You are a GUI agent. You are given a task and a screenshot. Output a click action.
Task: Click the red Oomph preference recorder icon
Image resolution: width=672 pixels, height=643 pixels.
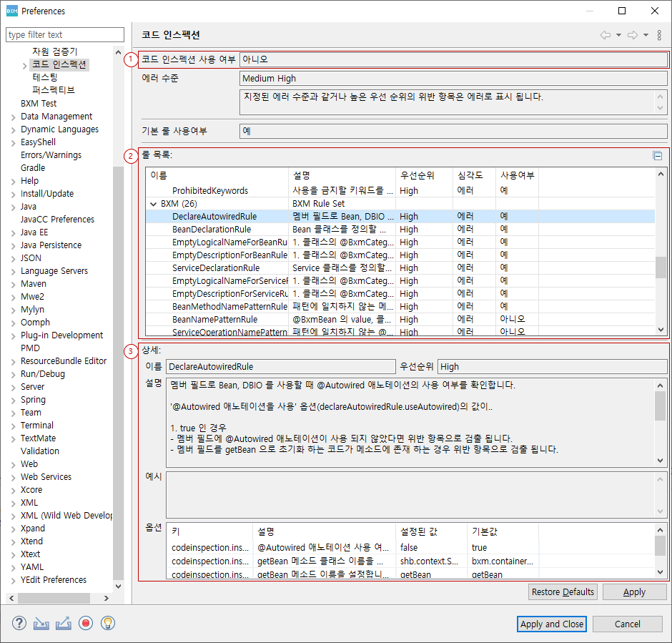[86, 623]
